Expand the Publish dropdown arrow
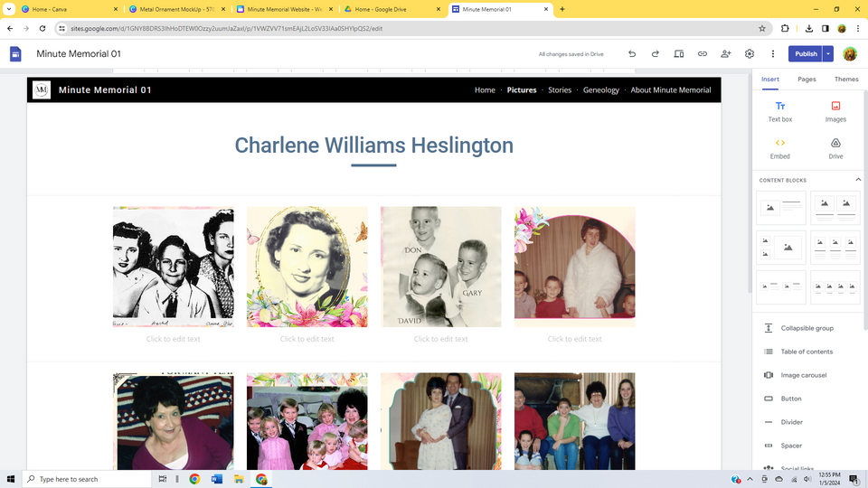Image resolution: width=868 pixels, height=488 pixels. pyautogui.click(x=828, y=54)
